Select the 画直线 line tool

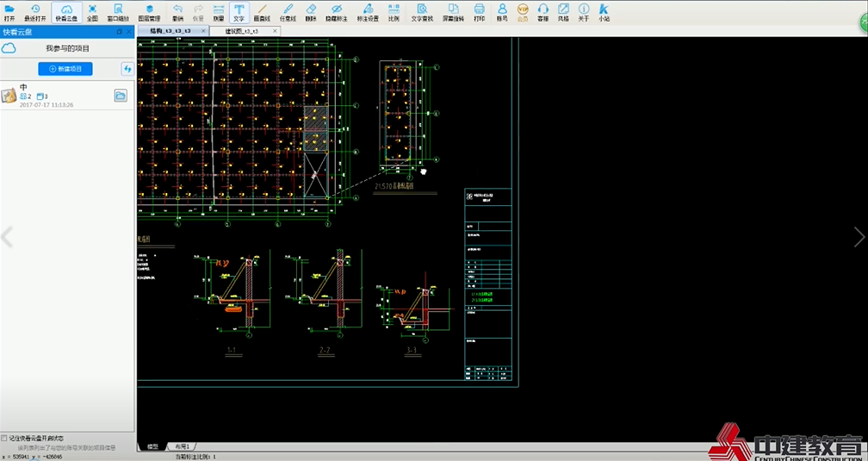point(262,12)
